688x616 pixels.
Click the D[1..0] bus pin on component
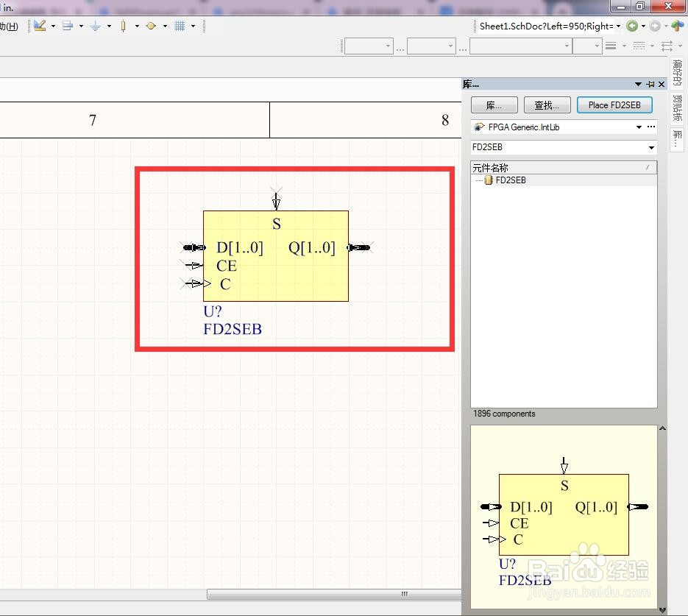coord(193,248)
